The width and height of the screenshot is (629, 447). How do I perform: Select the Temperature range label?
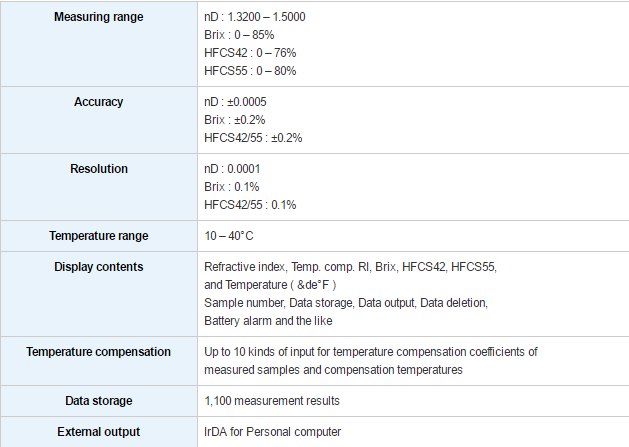pos(99,236)
